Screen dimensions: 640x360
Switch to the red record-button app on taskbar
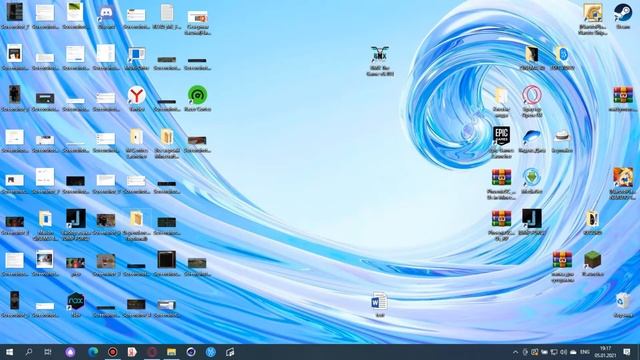(x=113, y=352)
